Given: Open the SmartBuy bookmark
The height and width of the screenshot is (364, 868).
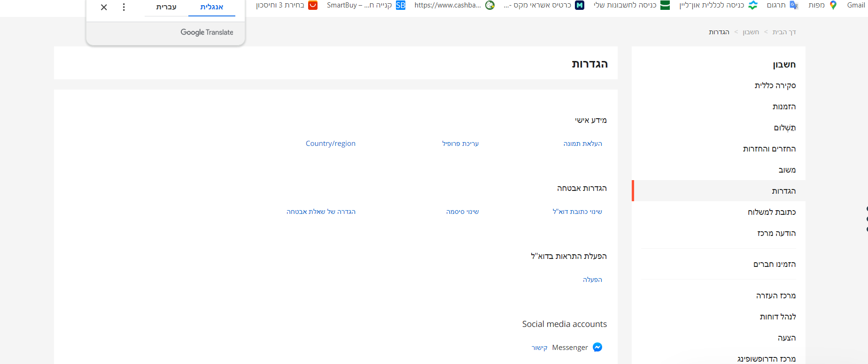Looking at the screenshot, I should pyautogui.click(x=366, y=5).
